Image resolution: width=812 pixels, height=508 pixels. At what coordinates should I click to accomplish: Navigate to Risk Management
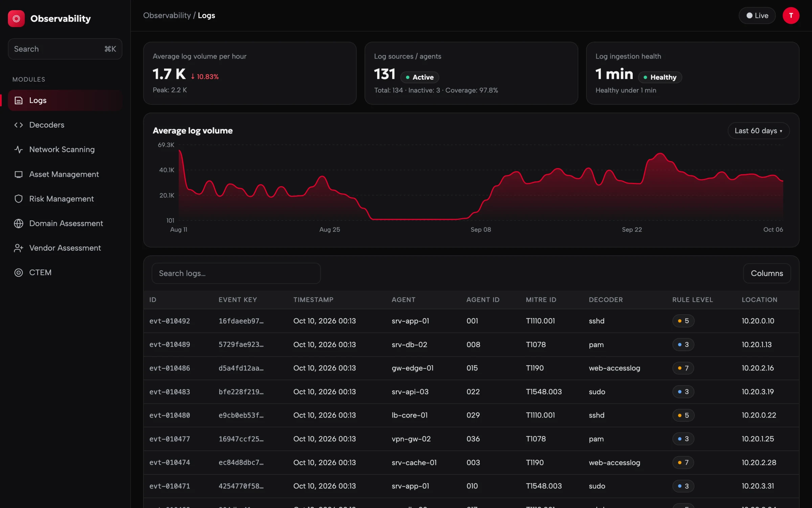coord(65,199)
